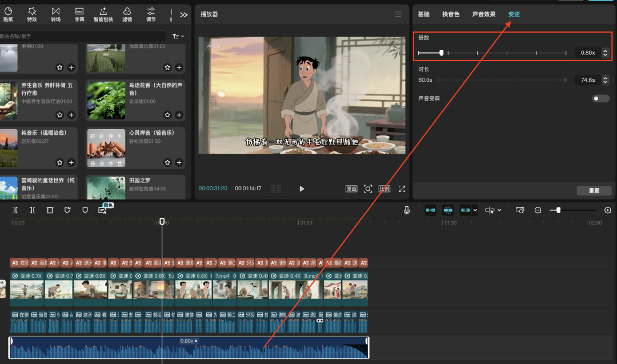Zoom out the timeline with minus icon
The image size is (617, 364).
(x=538, y=210)
